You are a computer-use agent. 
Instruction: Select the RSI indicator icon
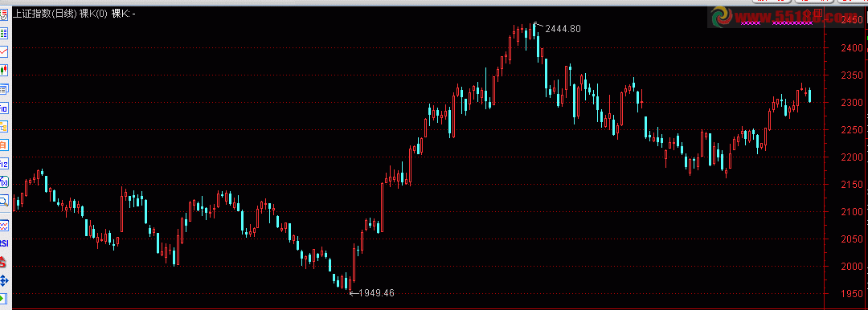(x=4, y=243)
